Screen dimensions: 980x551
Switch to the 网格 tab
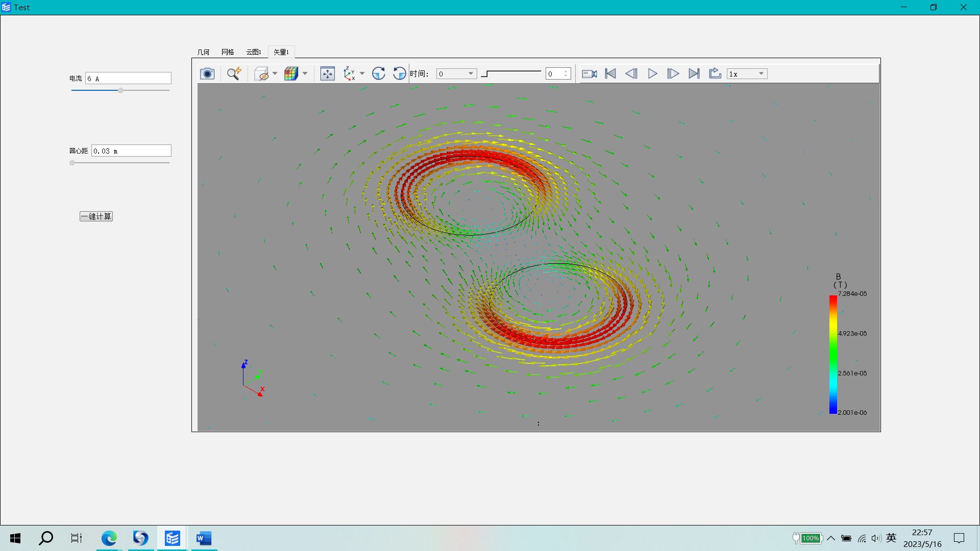(x=228, y=52)
